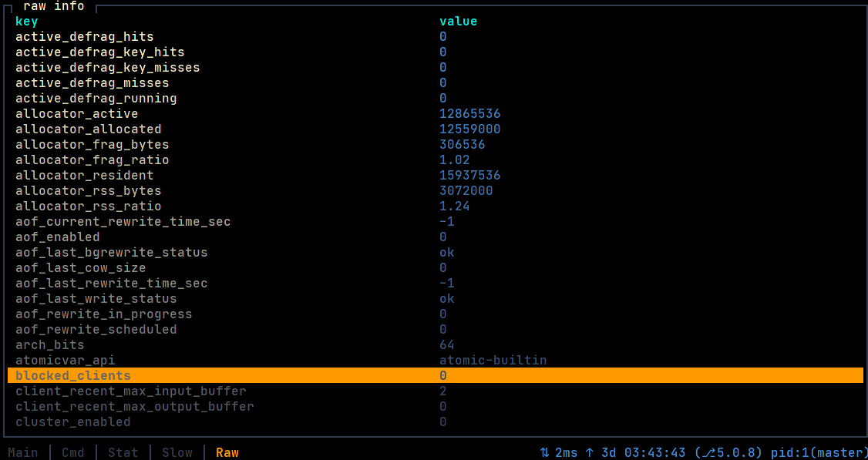Click the value 1.02
The width and height of the screenshot is (868, 460).
455,160
